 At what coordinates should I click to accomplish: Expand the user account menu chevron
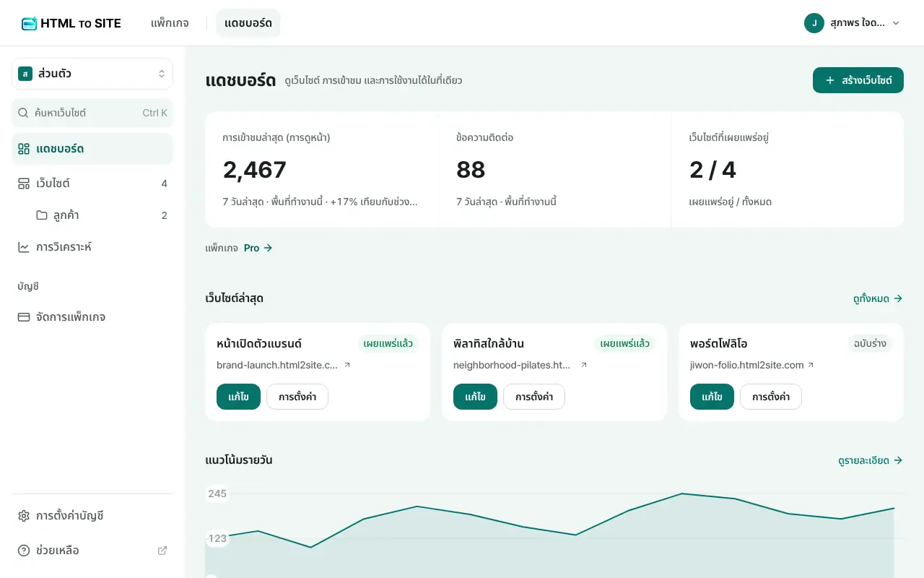pyautogui.click(x=896, y=23)
